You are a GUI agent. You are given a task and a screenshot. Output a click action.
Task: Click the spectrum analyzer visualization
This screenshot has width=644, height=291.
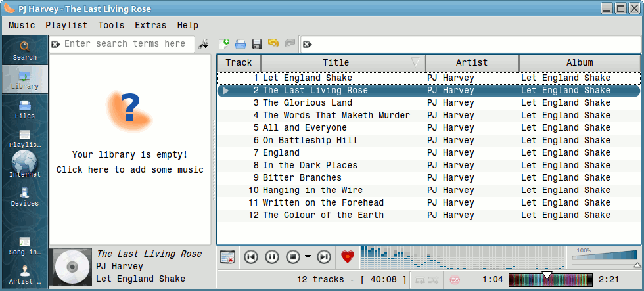463,257
